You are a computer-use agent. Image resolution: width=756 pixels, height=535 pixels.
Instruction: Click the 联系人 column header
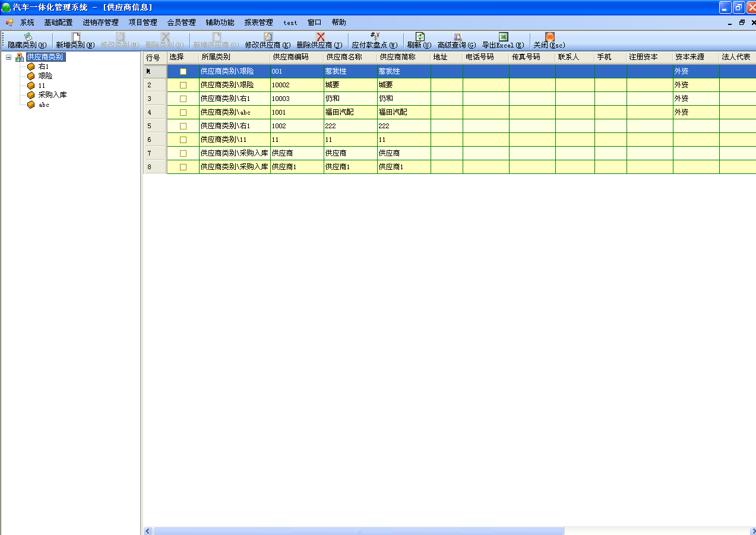[x=575, y=58]
